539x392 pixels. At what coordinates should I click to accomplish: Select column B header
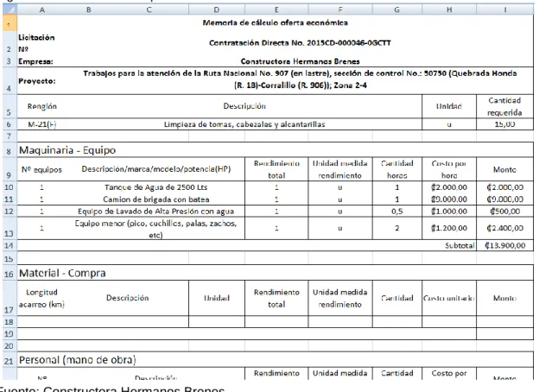coord(89,9)
